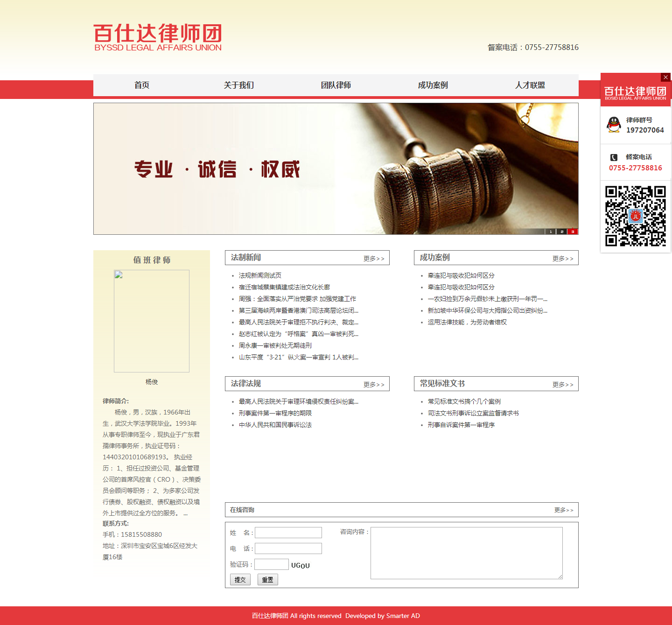Open article 周永康一审被判处无期徒刑
Screen dimensions: 672x625
click(x=275, y=345)
